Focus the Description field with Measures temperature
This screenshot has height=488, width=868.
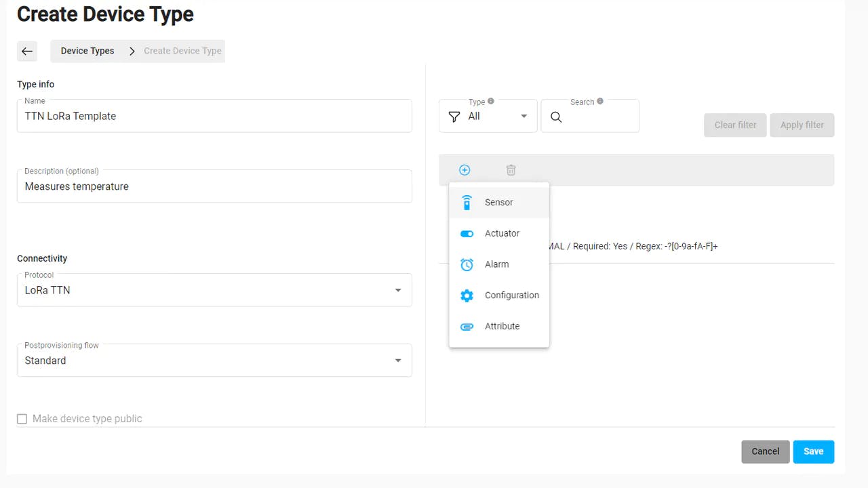pyautogui.click(x=214, y=186)
